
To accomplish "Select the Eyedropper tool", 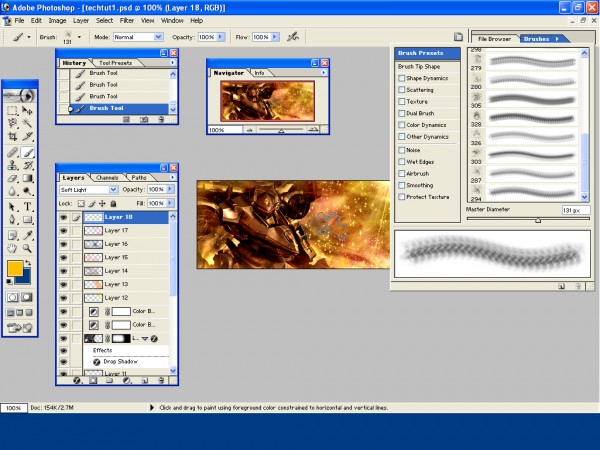I will (27, 235).
